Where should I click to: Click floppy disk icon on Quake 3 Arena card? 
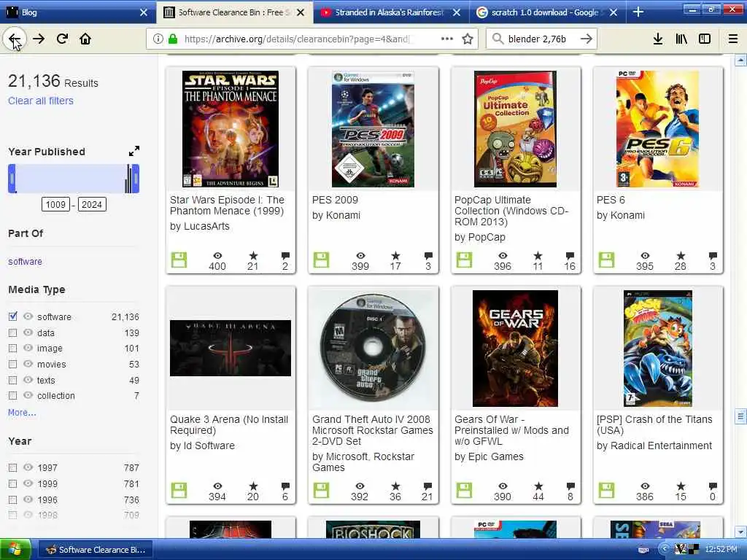click(x=179, y=491)
